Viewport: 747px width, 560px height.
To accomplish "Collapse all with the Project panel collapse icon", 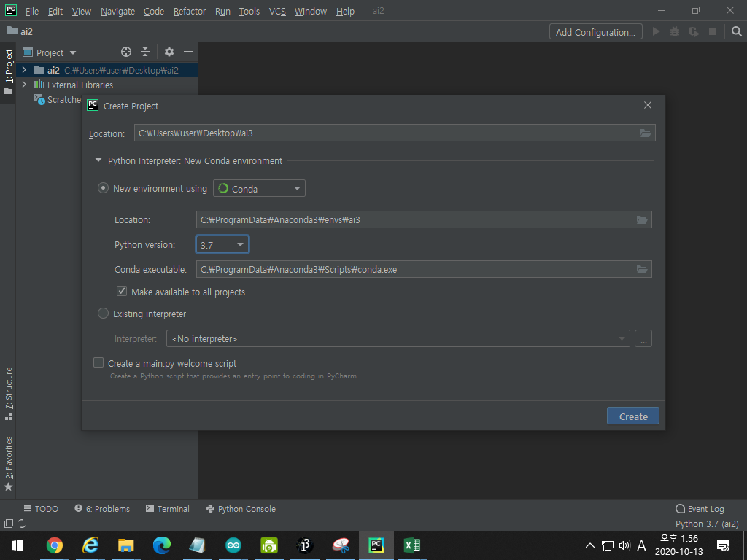I will pos(145,52).
